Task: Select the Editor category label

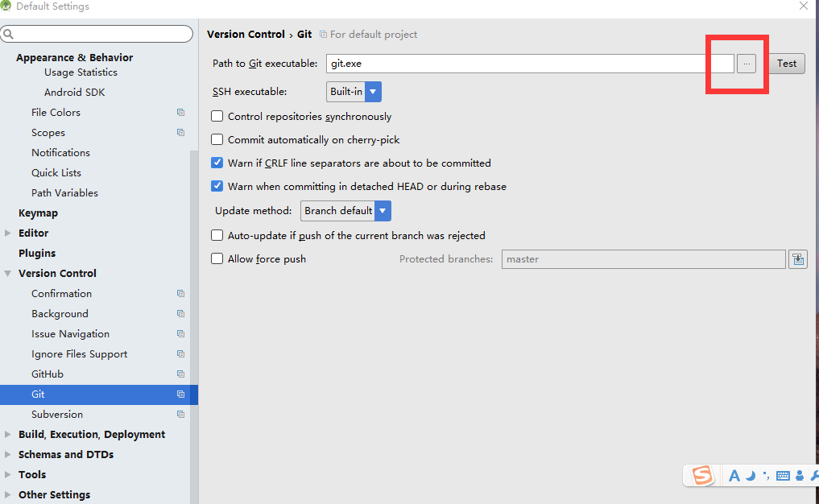Action: point(34,233)
